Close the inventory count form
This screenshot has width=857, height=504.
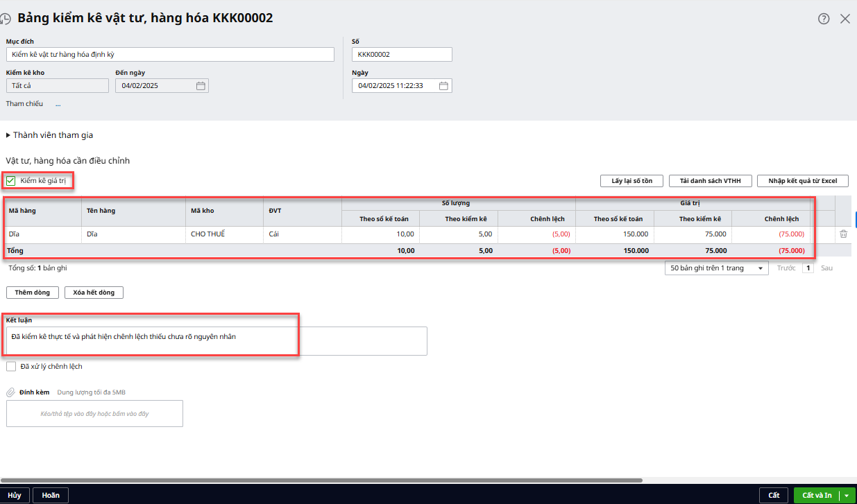pyautogui.click(x=845, y=19)
